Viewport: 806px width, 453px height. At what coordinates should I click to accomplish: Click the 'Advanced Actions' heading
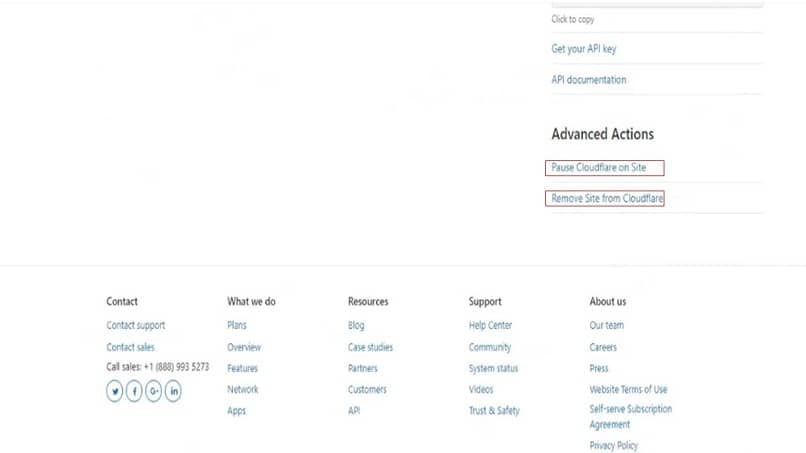pos(602,134)
